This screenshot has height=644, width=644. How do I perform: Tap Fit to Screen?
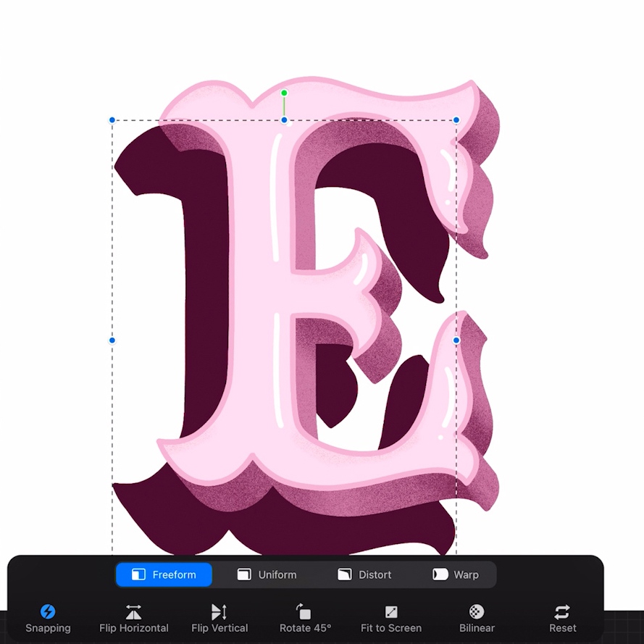(391, 618)
